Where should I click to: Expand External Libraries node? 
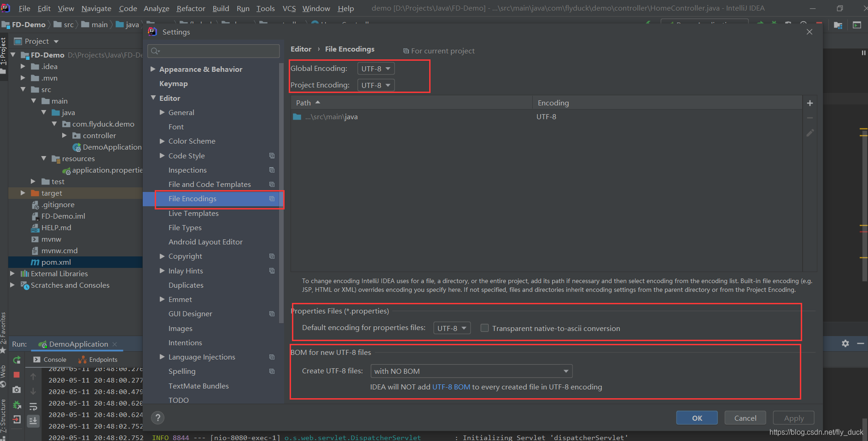point(12,273)
